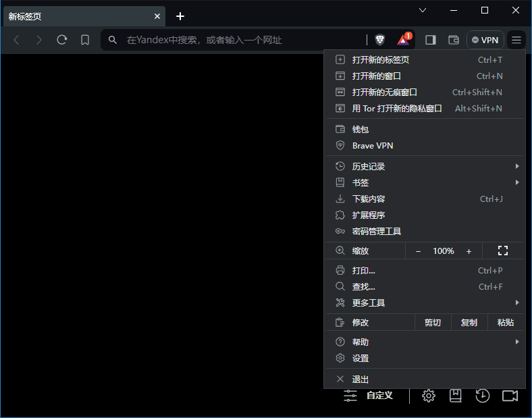The width and height of the screenshot is (532, 418).
Task: Increase zoom with the plus button
Action: (x=469, y=251)
